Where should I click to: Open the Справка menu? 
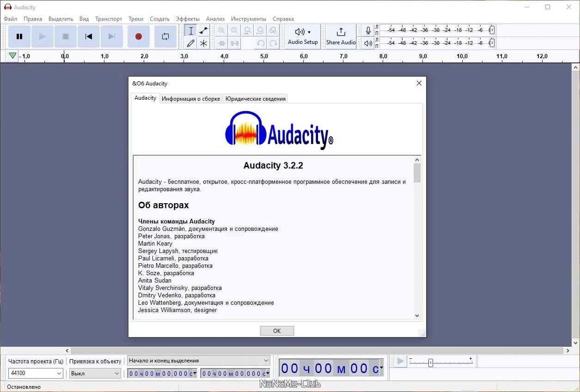pyautogui.click(x=283, y=19)
